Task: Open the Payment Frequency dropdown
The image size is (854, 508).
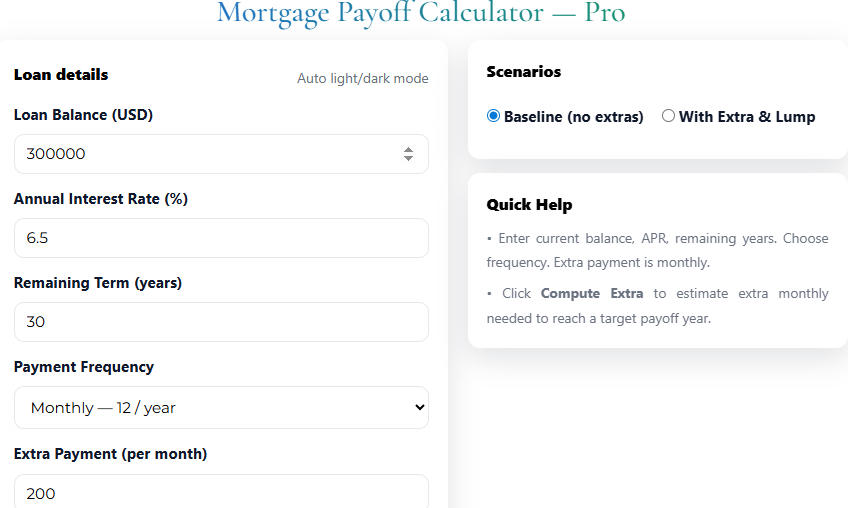Action: click(221, 407)
